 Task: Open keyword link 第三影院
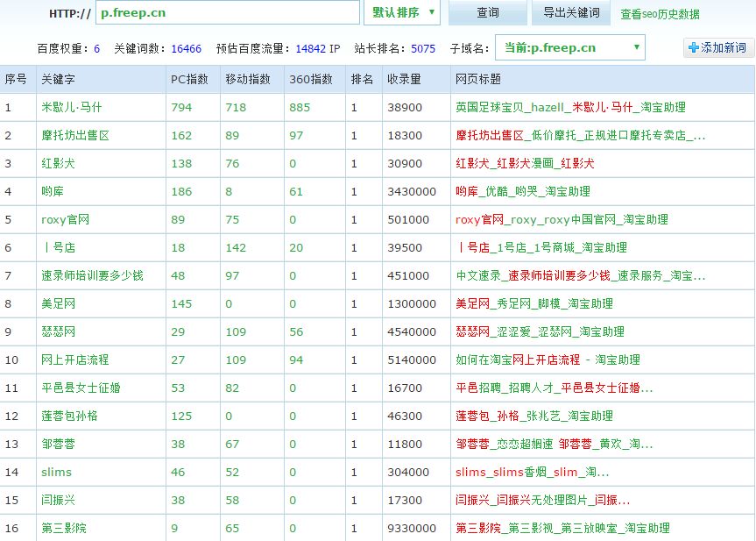[64, 528]
